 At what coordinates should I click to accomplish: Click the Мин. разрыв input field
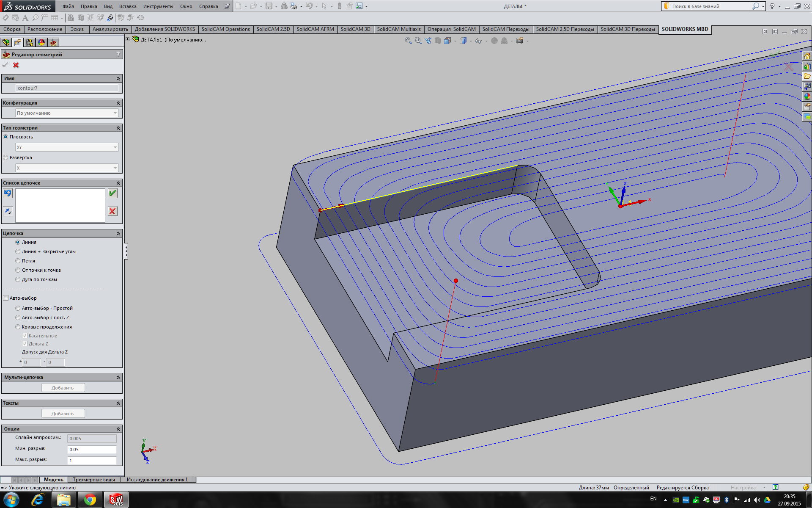(91, 450)
